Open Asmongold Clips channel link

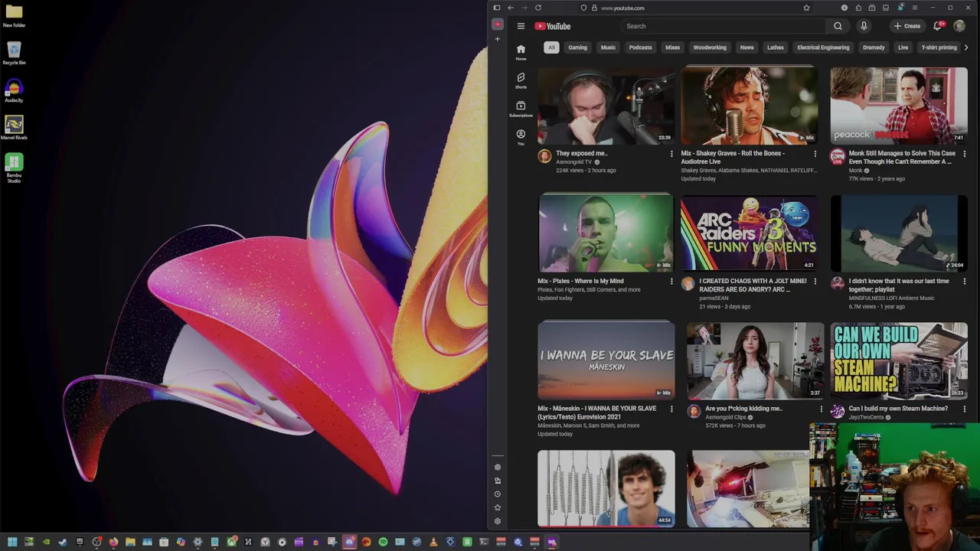(726, 417)
